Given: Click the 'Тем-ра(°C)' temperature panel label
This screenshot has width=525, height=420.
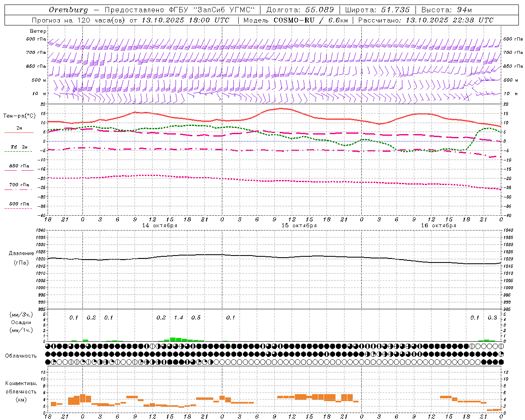Looking at the screenshot, I should 19,116.
